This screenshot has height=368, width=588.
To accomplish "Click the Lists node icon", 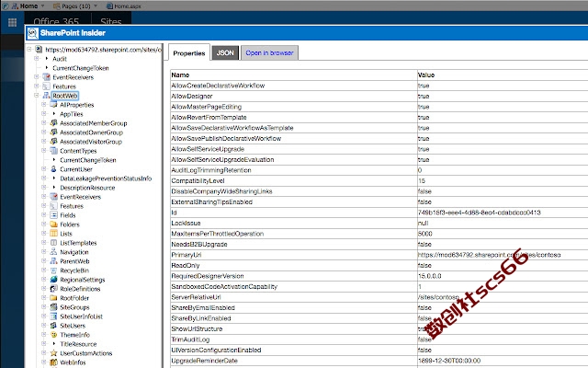I will click(53, 234).
